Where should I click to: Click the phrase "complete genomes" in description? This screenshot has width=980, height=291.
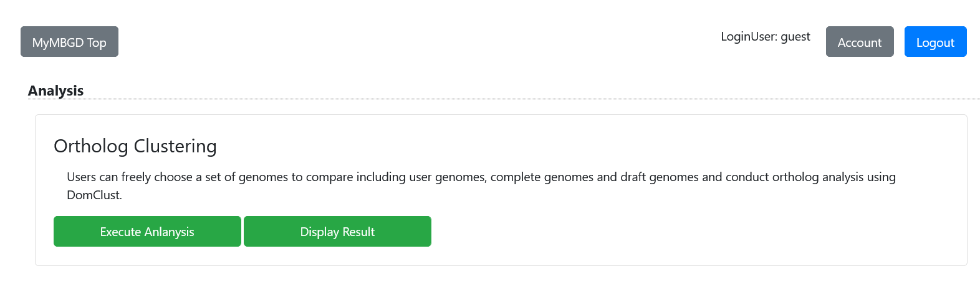(542, 177)
